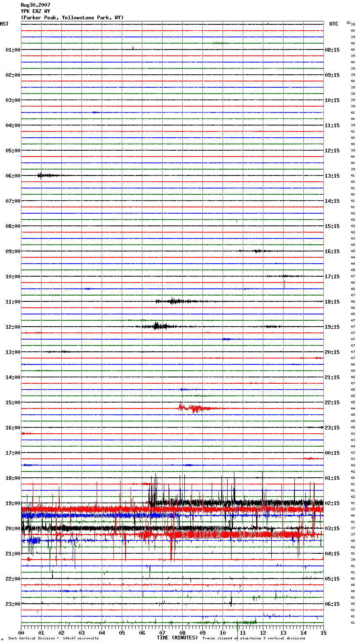Select the 04:00 MST time label
Image resolution: width=357 pixels, height=644 pixels.
tap(13, 126)
